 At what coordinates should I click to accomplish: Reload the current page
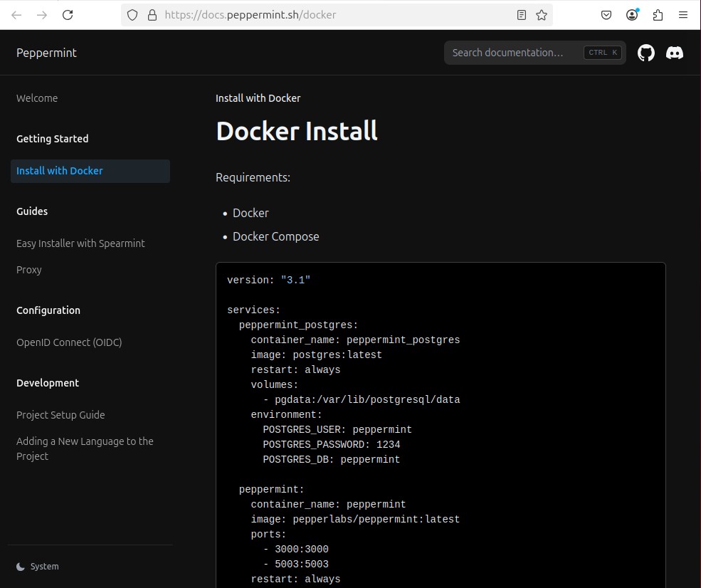point(68,15)
